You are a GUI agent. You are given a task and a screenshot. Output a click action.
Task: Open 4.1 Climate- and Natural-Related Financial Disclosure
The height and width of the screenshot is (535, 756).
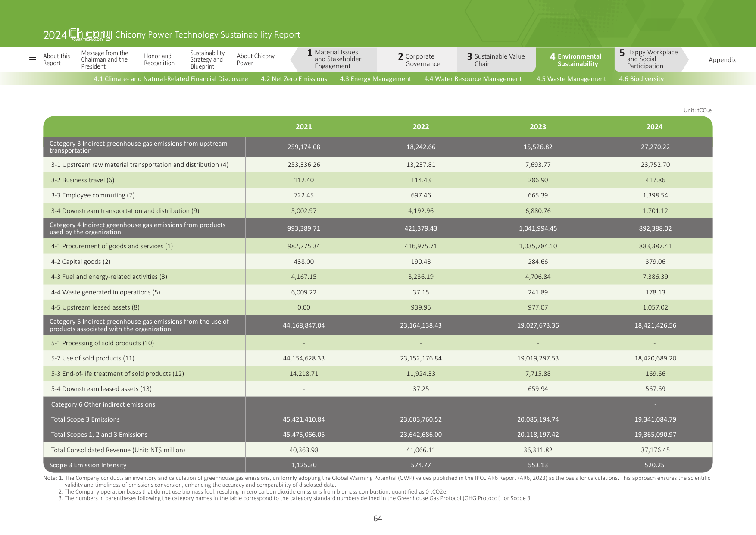pyautogui.click(x=171, y=79)
